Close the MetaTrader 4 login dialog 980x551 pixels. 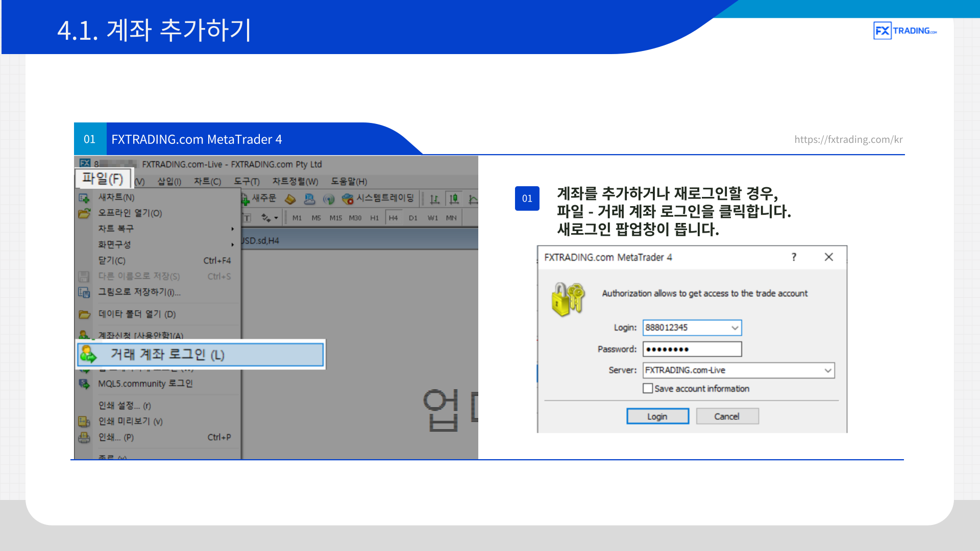(x=829, y=257)
